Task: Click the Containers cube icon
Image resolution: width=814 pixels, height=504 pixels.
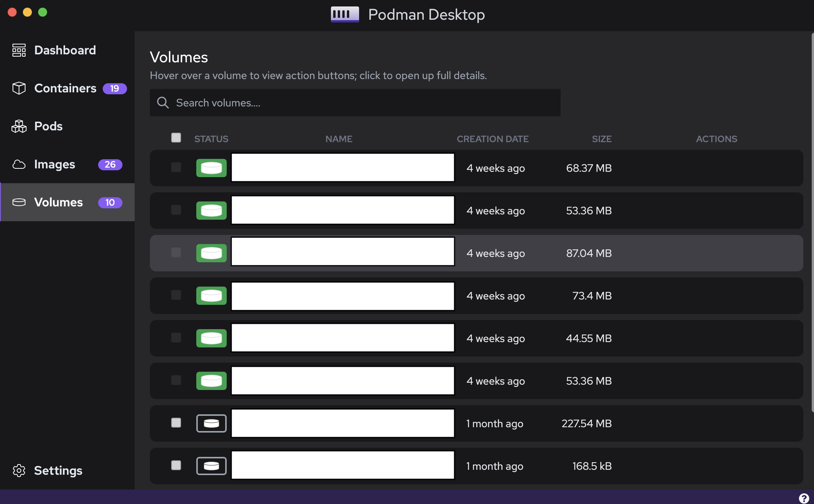Action: click(x=19, y=88)
